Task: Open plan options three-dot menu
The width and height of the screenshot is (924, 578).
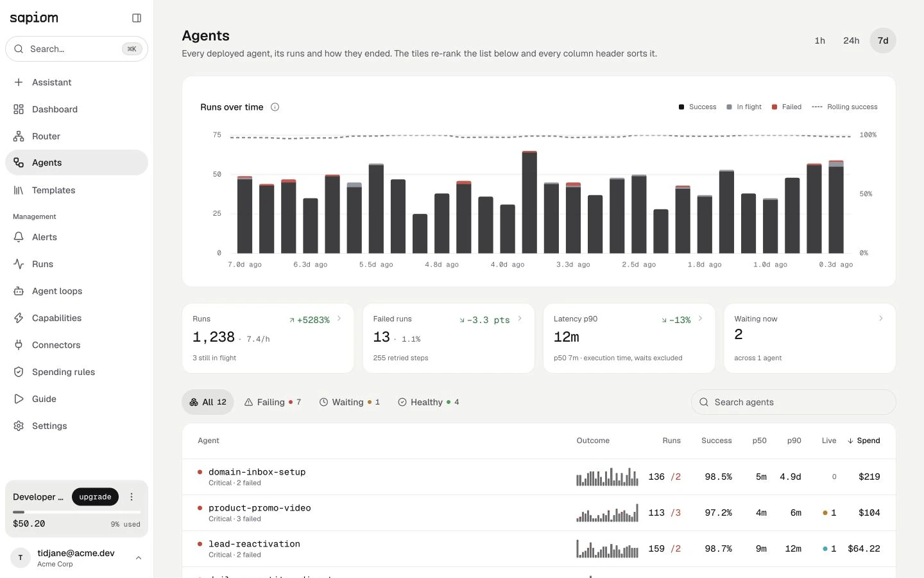Action: coord(132,497)
